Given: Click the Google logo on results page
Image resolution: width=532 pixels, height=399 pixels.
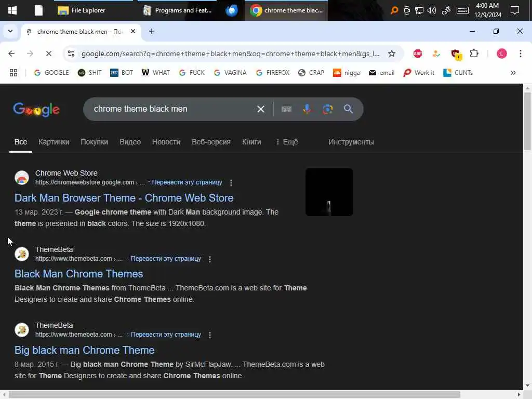Looking at the screenshot, I should [x=36, y=109].
